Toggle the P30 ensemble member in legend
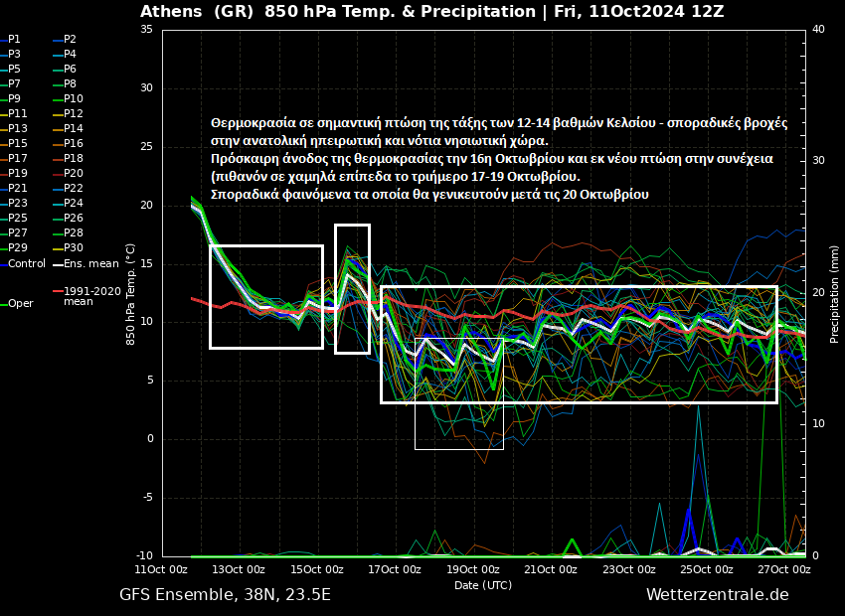The width and height of the screenshot is (845, 616). click(x=74, y=247)
